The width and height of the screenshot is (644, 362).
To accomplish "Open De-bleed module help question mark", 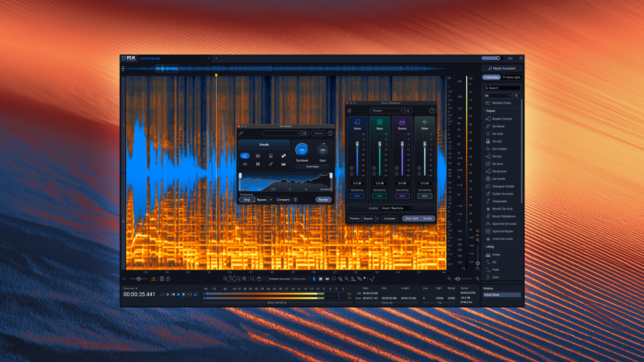I will [330, 133].
